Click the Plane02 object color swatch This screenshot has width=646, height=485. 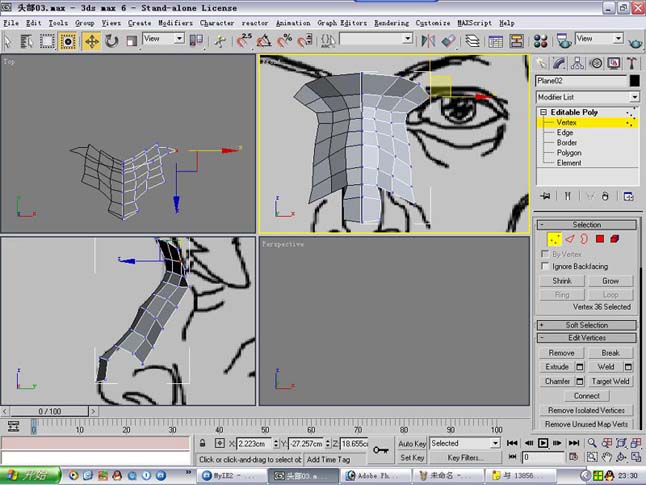pos(635,81)
